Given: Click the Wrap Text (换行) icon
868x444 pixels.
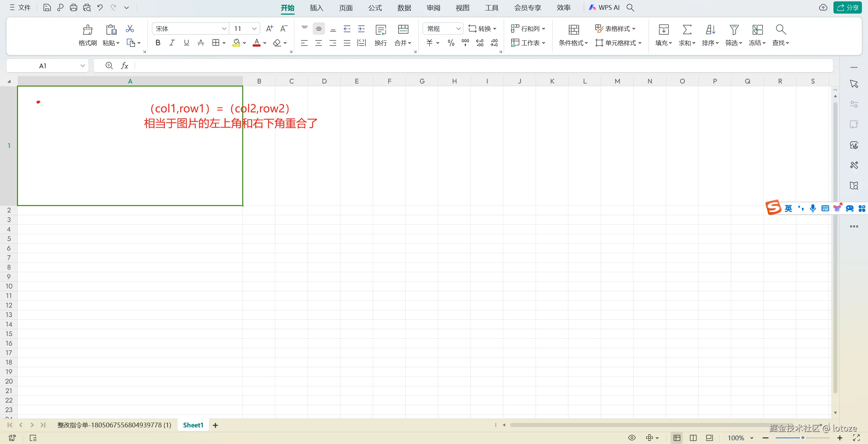Looking at the screenshot, I should point(381,30).
